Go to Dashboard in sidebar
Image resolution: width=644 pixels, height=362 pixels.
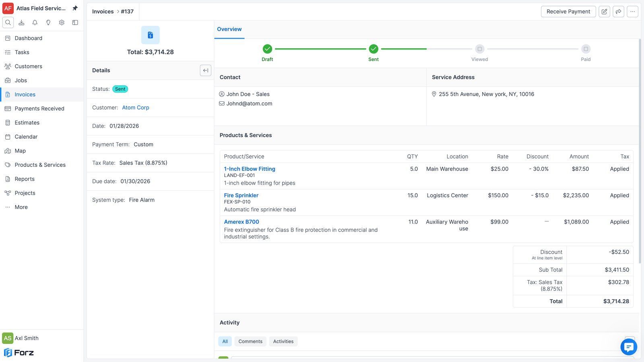point(42,38)
